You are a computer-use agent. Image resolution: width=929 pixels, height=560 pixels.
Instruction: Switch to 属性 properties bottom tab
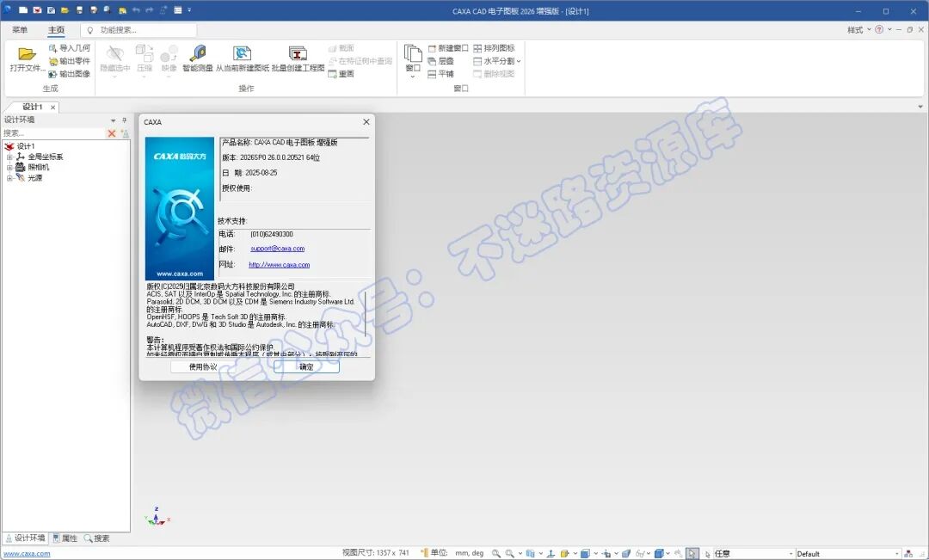(x=65, y=538)
